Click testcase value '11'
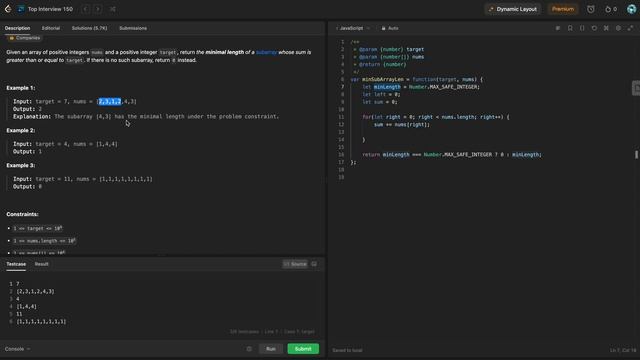The image size is (640, 360). (x=19, y=314)
